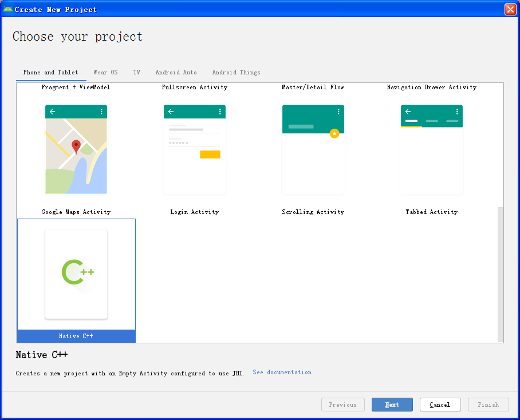Switch to the Wear OS tab
The width and height of the screenshot is (520, 420).
105,72
